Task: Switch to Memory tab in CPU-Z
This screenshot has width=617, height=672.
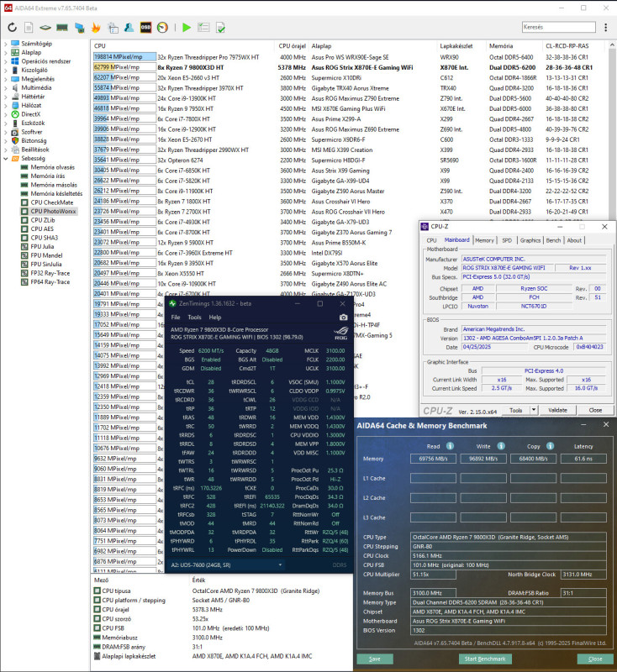Action: click(484, 240)
